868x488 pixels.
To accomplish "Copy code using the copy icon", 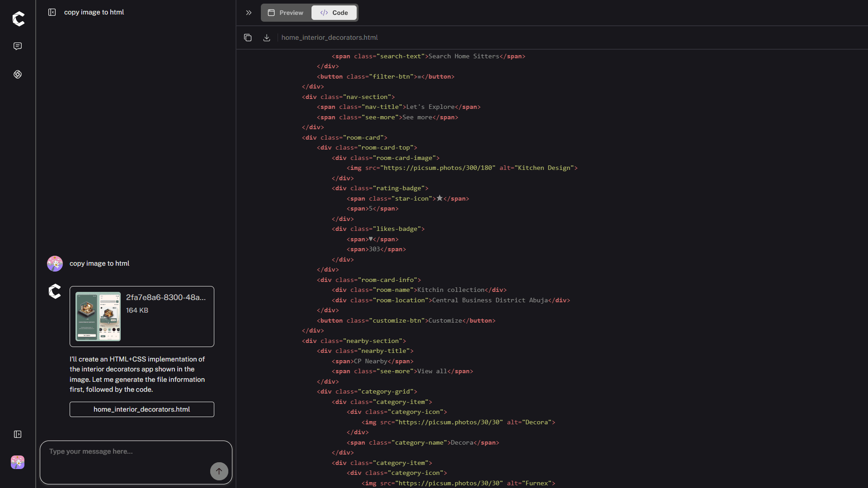I will [248, 38].
